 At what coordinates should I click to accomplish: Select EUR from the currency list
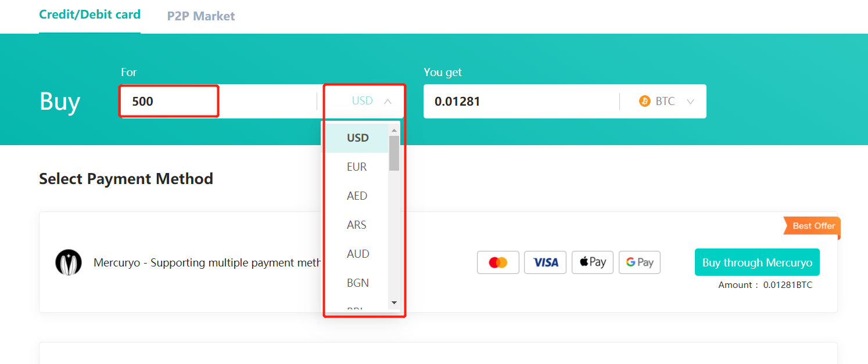(x=357, y=167)
